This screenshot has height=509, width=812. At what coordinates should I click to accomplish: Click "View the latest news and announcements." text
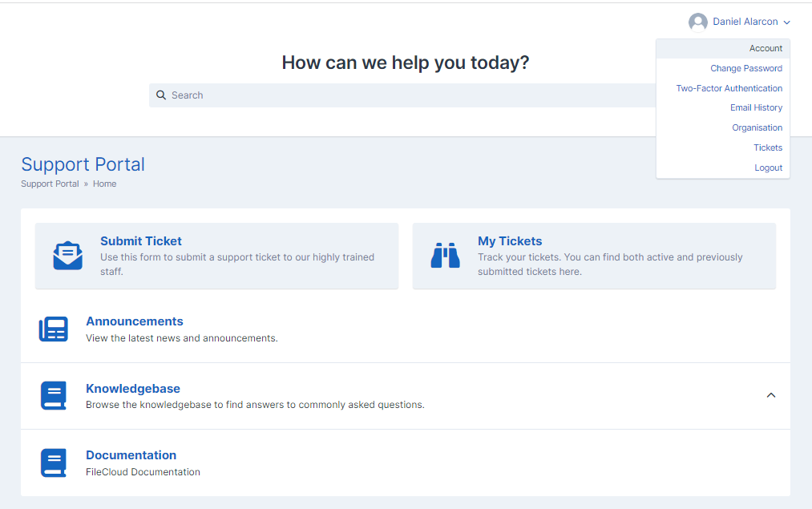click(x=182, y=338)
